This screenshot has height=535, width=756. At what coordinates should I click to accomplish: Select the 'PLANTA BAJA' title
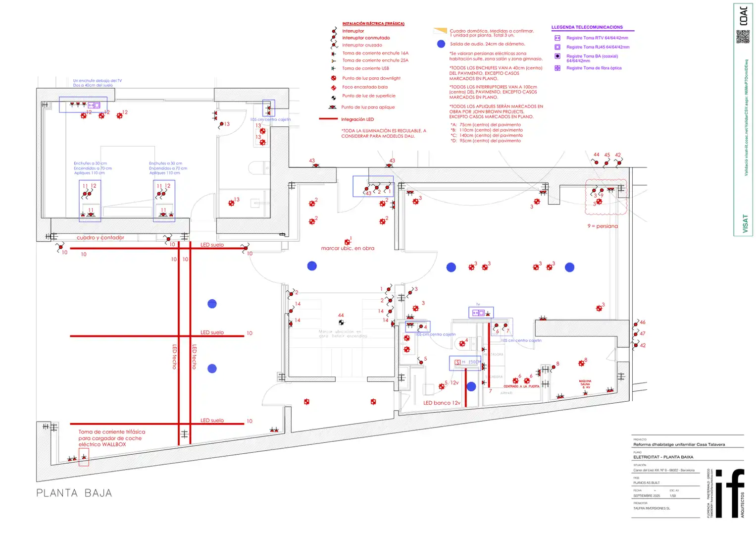pos(74,493)
